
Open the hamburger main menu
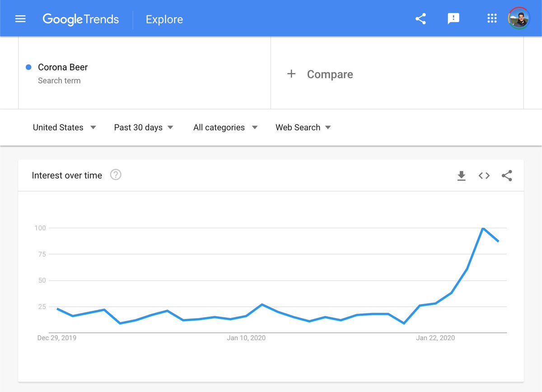coord(20,19)
